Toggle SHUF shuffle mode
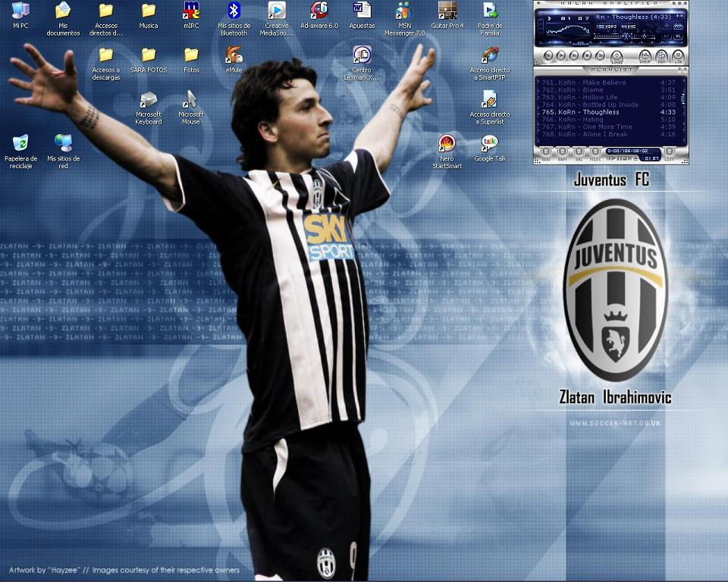This screenshot has height=582, width=728. pyautogui.click(x=645, y=57)
